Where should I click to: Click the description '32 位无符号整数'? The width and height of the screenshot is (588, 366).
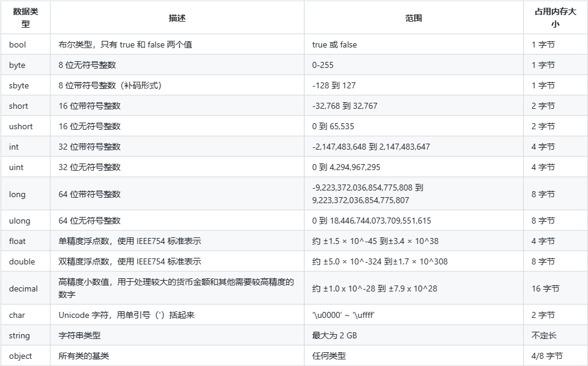coord(89,167)
